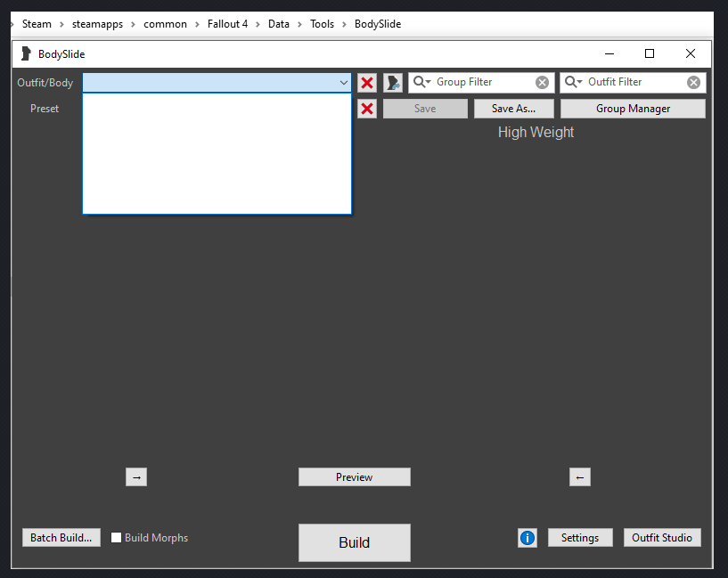The width and height of the screenshot is (728, 578).
Task: Click the Build button
Action: coord(354,542)
